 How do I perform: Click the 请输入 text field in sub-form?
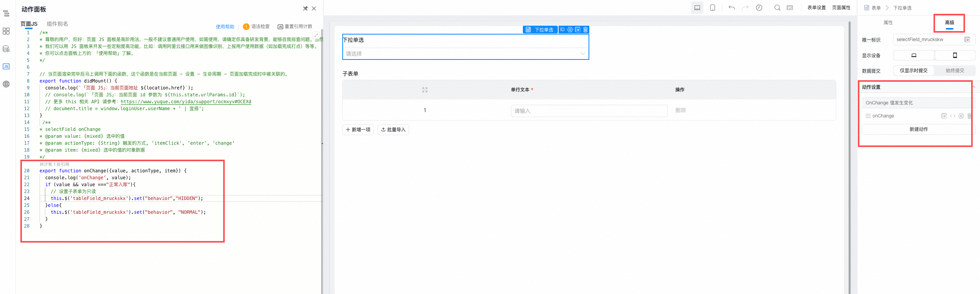tap(589, 111)
